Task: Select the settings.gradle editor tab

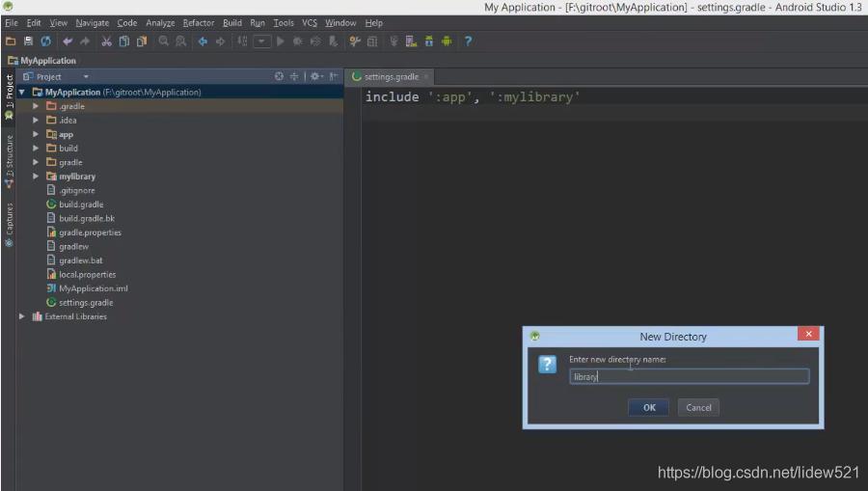Action: click(391, 77)
